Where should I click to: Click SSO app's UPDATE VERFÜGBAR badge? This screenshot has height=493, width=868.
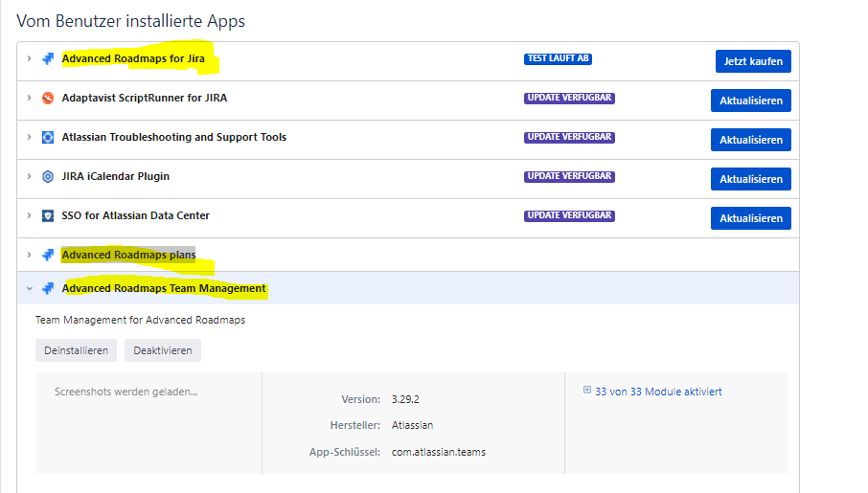569,215
